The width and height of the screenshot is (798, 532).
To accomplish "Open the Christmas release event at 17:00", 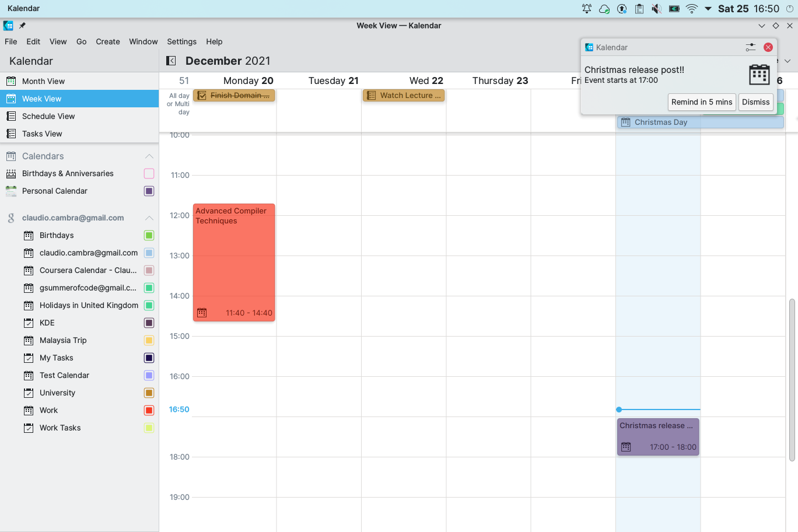I will pos(658,437).
